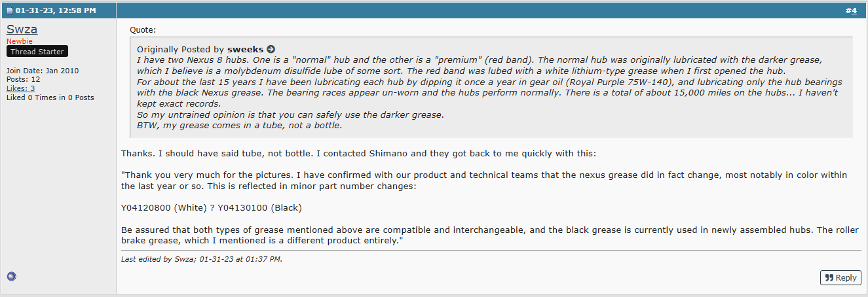
Task: Open the Likes: 3 link
Action: (x=21, y=88)
